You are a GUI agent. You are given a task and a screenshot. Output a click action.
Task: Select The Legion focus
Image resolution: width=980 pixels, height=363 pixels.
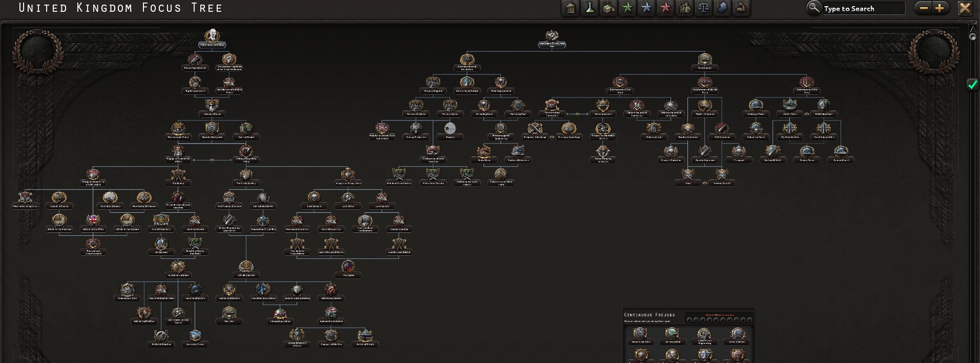(348, 269)
